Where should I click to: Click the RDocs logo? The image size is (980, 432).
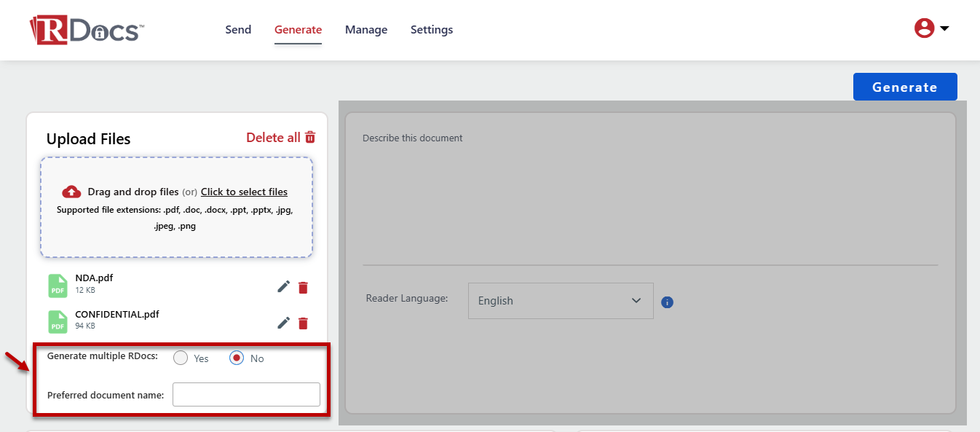(87, 30)
